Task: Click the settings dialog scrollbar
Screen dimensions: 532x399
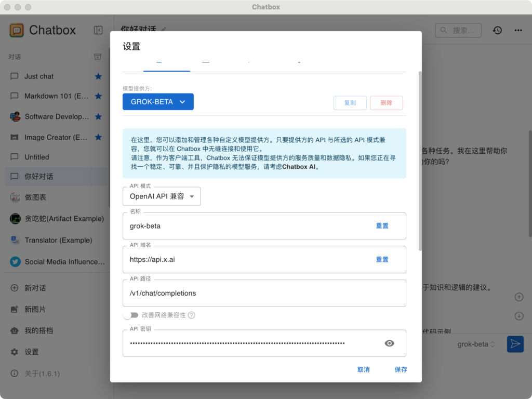Action: click(x=420, y=161)
